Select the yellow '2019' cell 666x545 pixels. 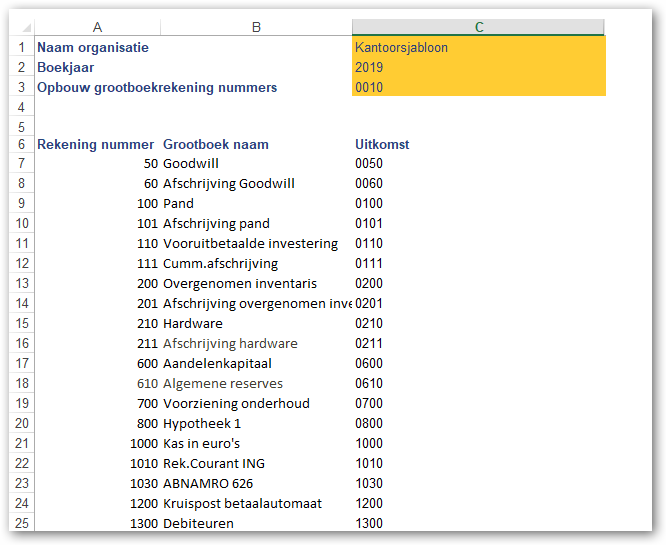click(479, 67)
